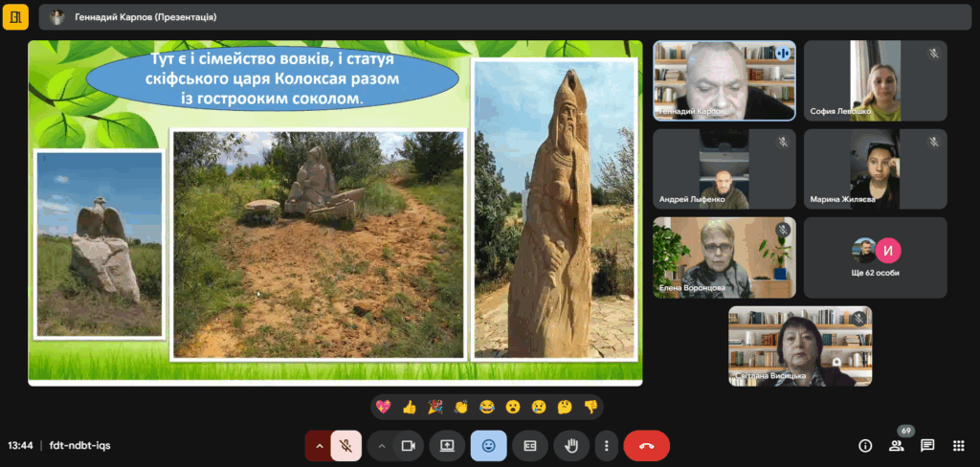Send the crying face reaction
The width and height of the screenshot is (980, 467).
[539, 407]
